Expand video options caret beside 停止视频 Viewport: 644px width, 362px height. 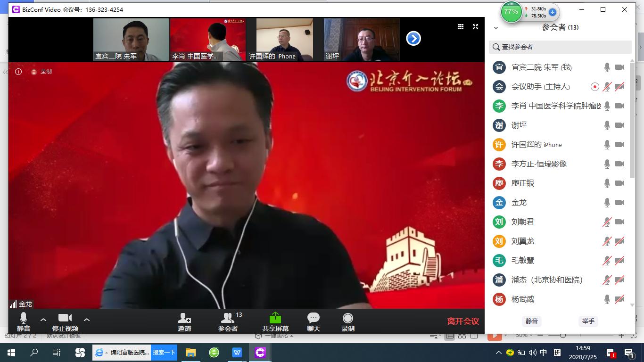tap(86, 320)
